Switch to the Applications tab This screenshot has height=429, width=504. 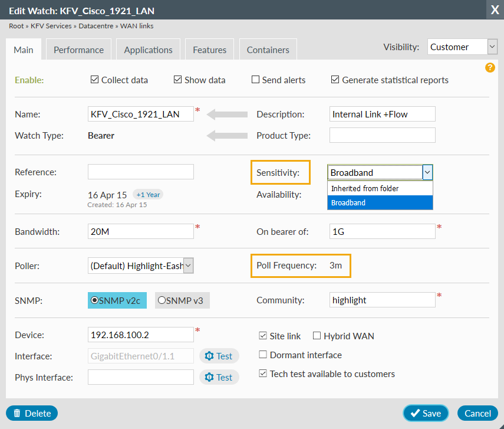click(x=148, y=50)
